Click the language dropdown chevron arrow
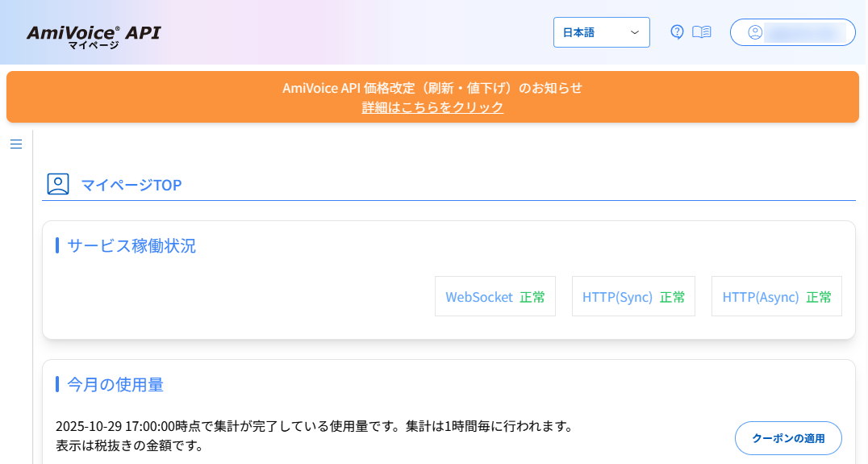 click(x=634, y=32)
